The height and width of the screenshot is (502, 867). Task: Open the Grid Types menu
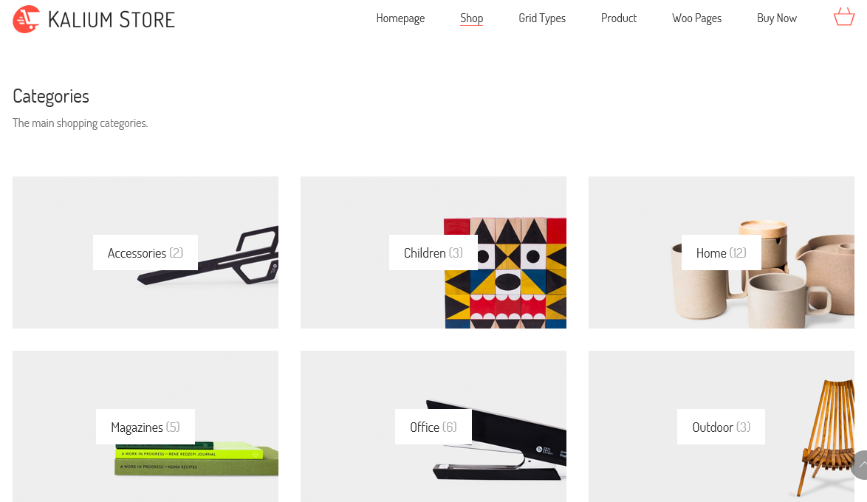(x=542, y=18)
